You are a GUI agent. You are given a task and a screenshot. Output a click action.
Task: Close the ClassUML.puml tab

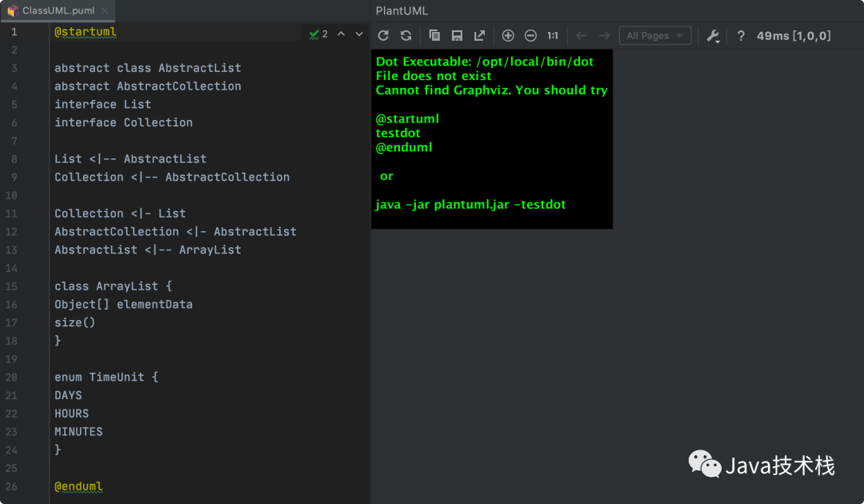pos(105,10)
